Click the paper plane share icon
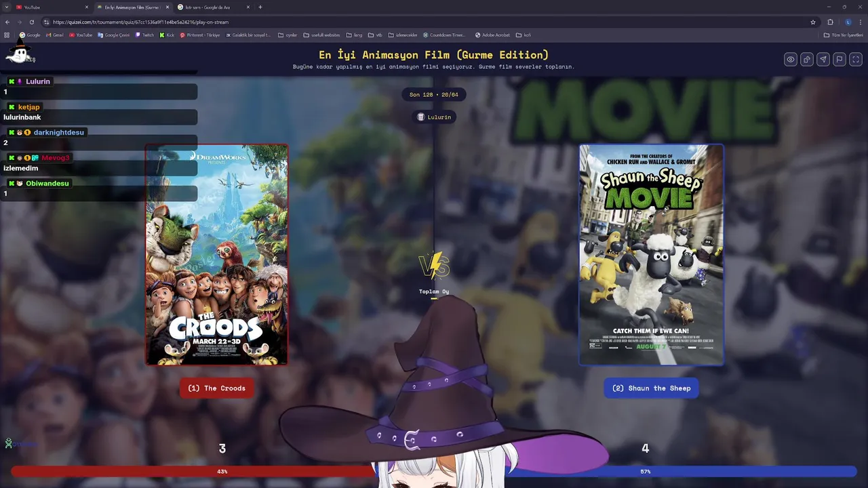This screenshot has width=868, height=488. tap(823, 60)
